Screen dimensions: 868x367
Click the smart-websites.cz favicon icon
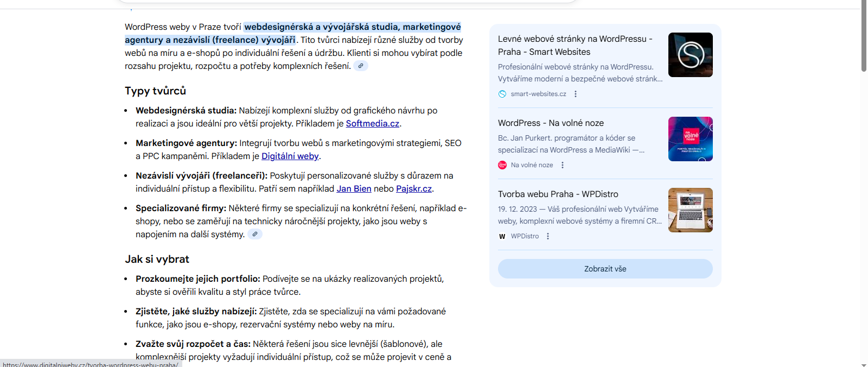pyautogui.click(x=502, y=94)
